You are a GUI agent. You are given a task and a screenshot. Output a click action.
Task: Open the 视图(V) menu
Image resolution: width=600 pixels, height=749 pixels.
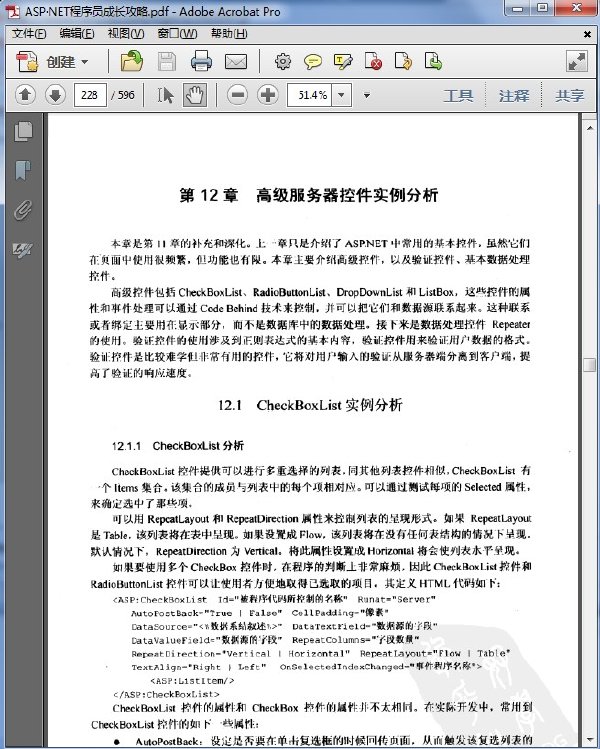(x=126, y=33)
